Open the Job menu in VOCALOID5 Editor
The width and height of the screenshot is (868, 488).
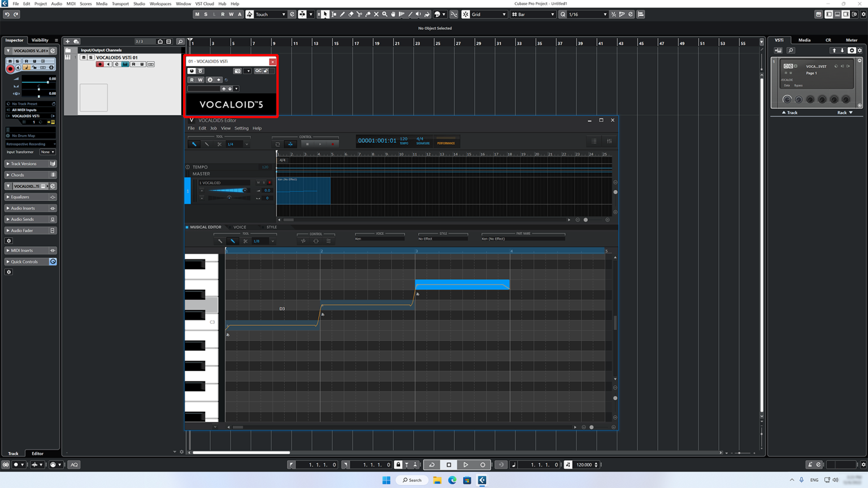click(x=214, y=128)
